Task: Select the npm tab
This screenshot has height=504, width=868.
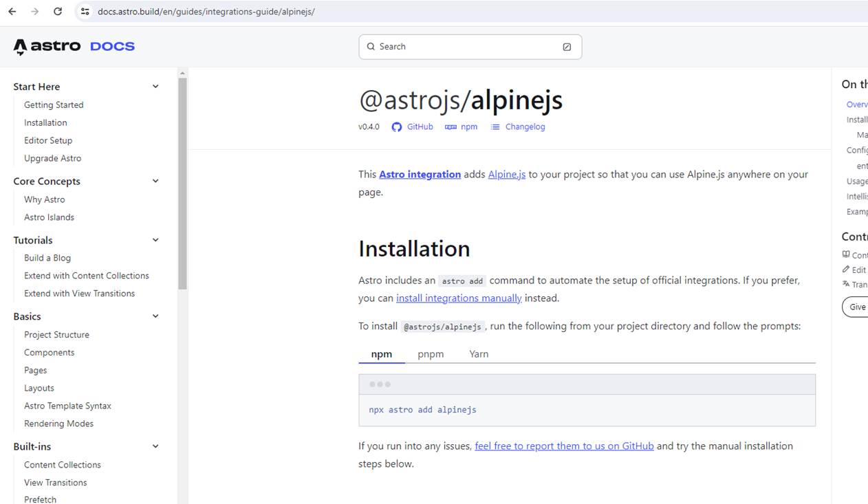Action: click(x=382, y=354)
